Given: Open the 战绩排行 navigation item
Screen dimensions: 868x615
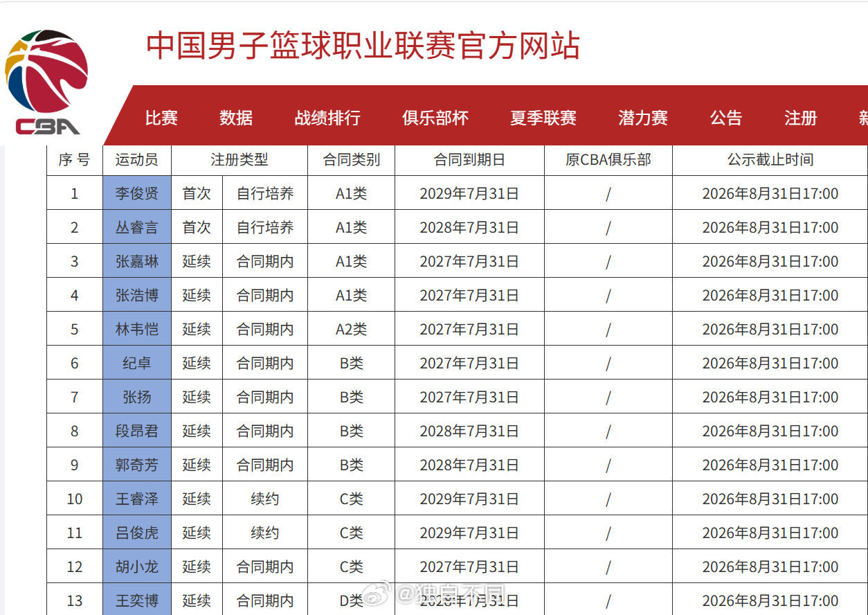Looking at the screenshot, I should tap(327, 118).
